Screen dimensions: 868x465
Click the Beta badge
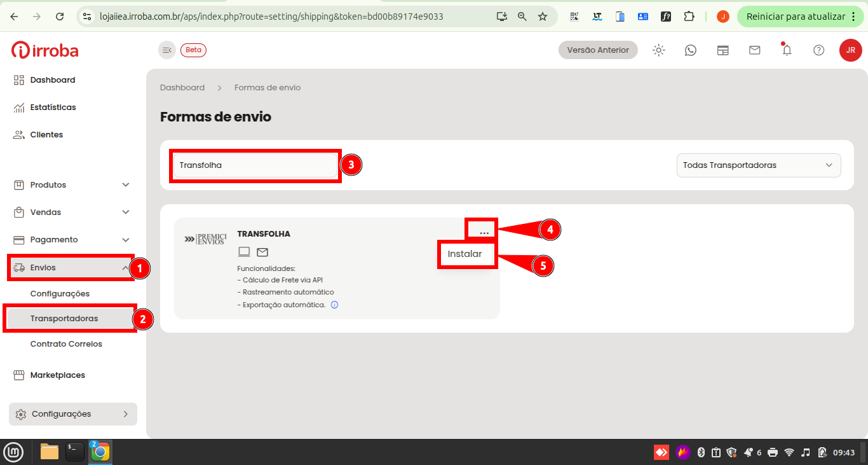click(x=193, y=50)
